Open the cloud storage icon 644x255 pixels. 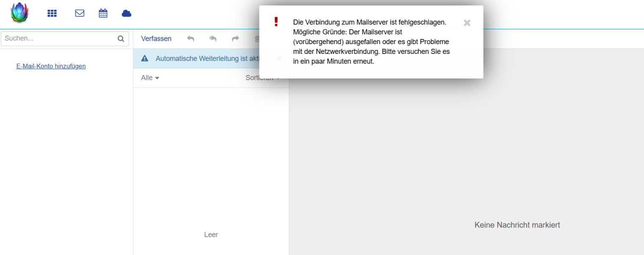click(x=126, y=13)
